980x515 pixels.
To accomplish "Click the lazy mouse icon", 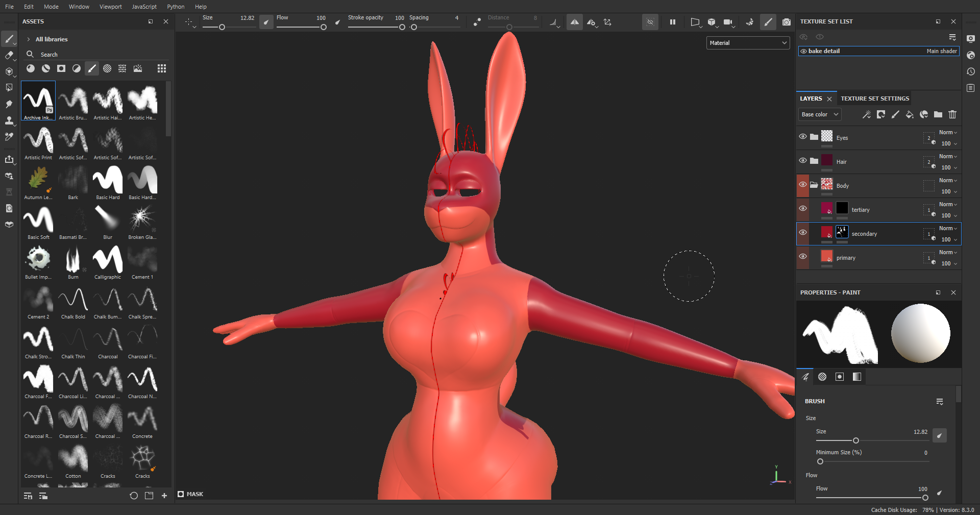I will pos(477,22).
